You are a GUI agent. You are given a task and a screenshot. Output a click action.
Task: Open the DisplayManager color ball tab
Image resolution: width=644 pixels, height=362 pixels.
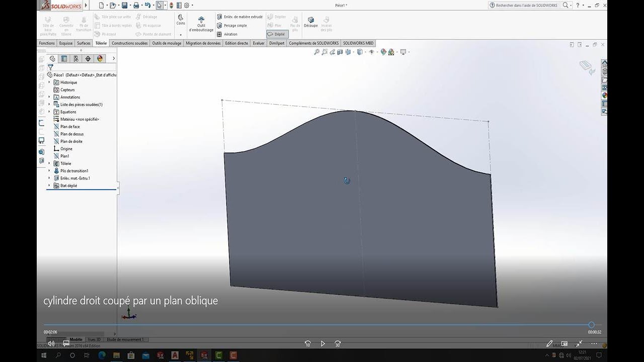(100, 59)
